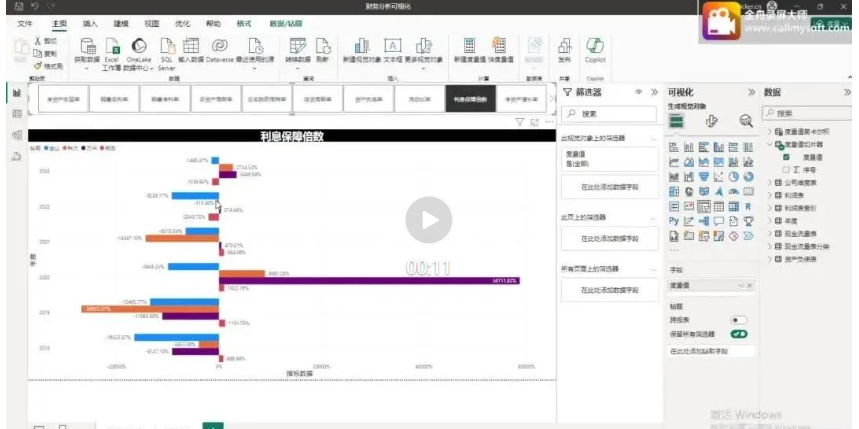The image size is (859, 429).
Task: Switch to the 视图 ribbon tab
Action: 151,24
